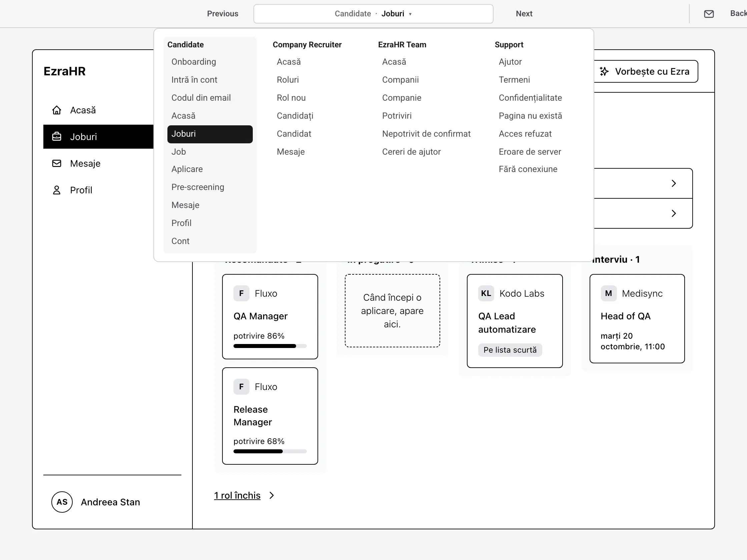
Task: Expand the upper chevron row on the right
Action: pos(674,183)
